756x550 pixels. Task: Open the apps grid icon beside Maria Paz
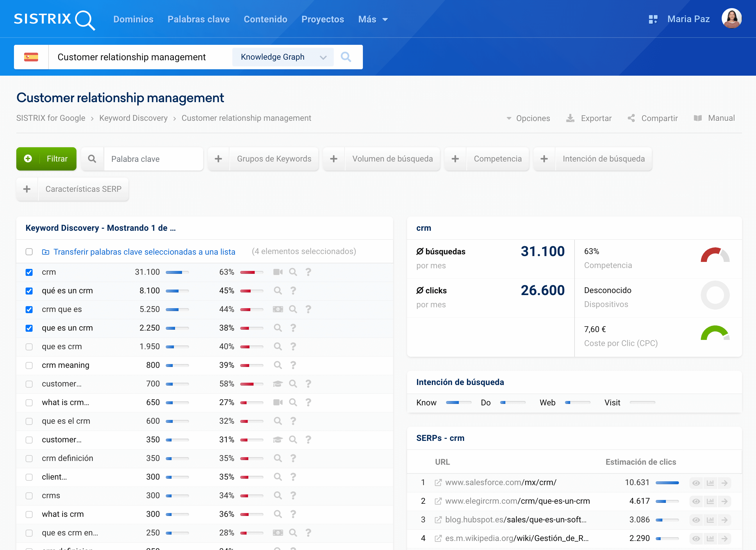(653, 19)
